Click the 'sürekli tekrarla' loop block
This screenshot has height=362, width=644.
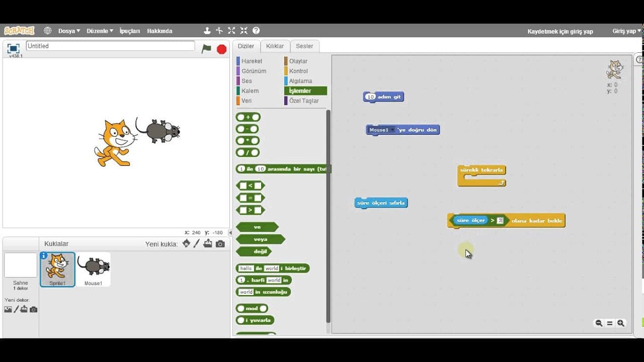tap(481, 176)
